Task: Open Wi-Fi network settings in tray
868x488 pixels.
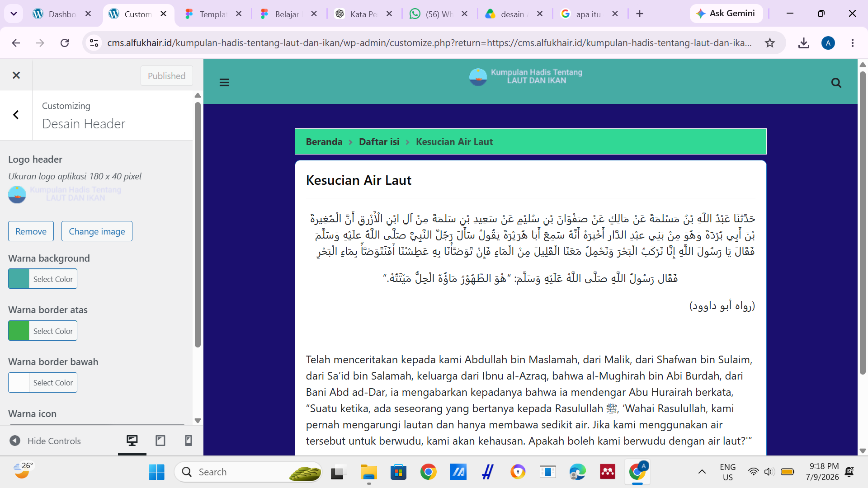Action: coord(753,472)
